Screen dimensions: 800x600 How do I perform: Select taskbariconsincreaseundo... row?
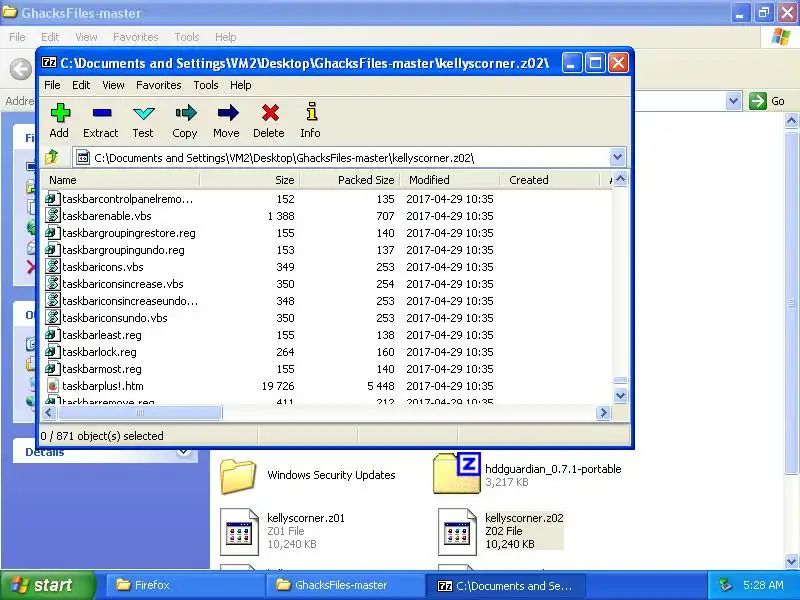[x=327, y=301]
